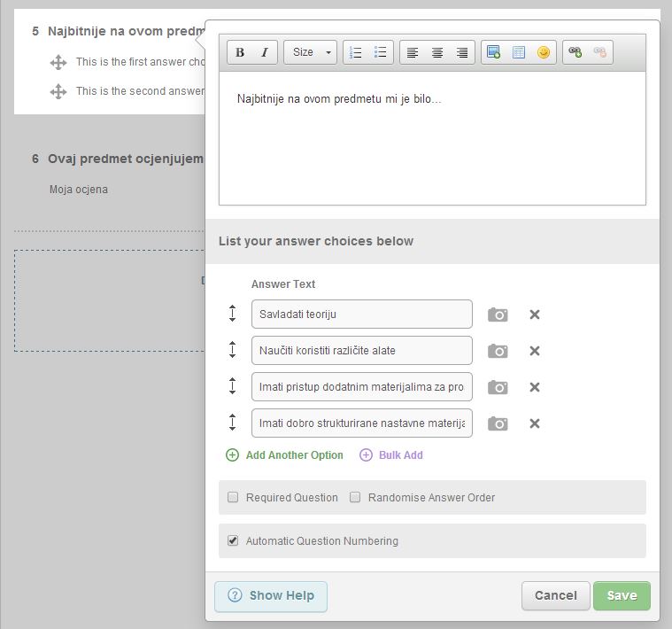Add image to 'Savladati teoriju' answer
Screen dimensions: 672x629
coord(498,314)
